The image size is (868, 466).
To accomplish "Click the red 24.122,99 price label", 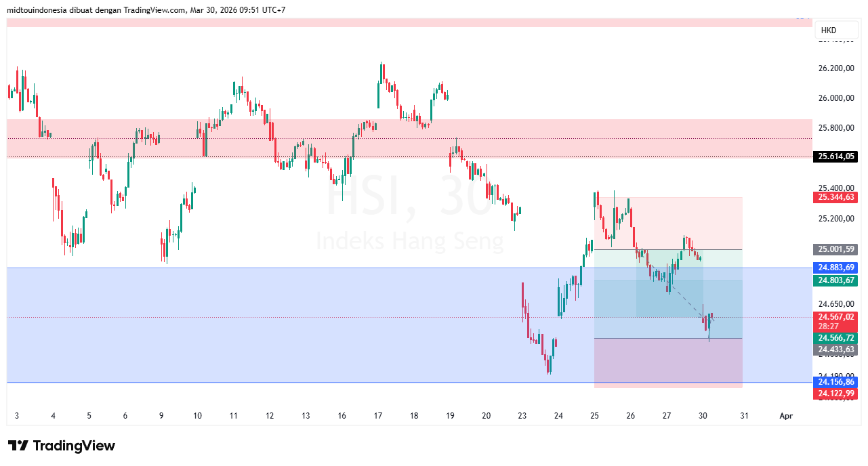I will coord(835,393).
